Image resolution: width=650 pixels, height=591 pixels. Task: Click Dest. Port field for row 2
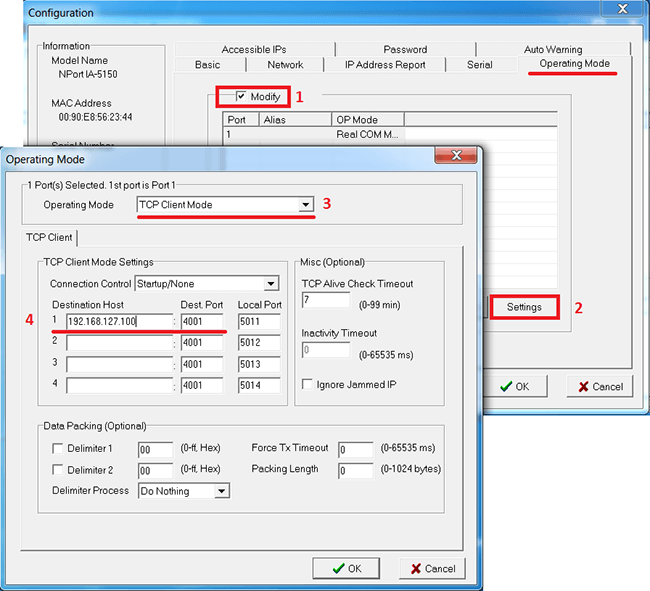pos(202,343)
